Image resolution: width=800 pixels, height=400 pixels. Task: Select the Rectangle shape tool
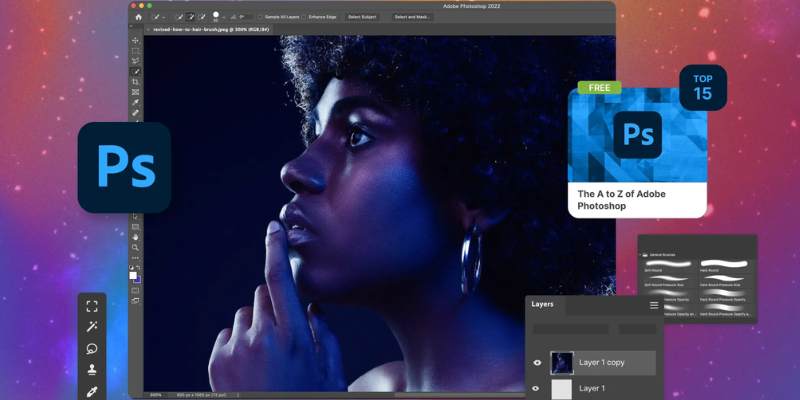click(x=135, y=227)
